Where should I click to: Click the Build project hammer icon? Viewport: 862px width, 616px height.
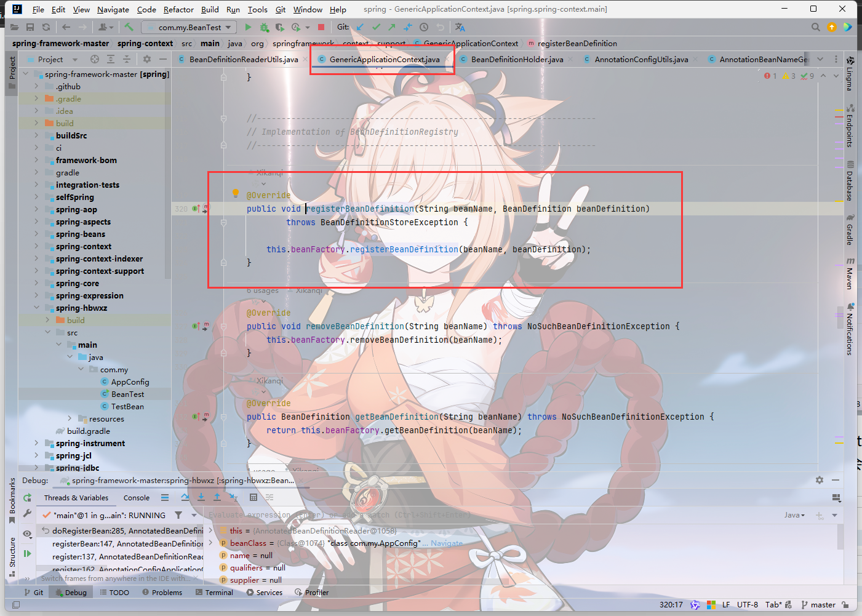pyautogui.click(x=129, y=27)
